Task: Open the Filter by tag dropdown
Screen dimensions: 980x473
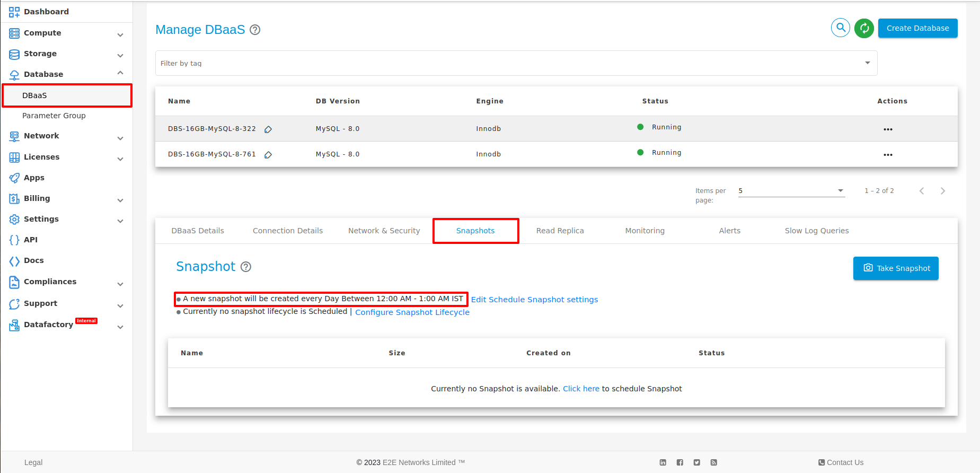Action: click(x=516, y=63)
